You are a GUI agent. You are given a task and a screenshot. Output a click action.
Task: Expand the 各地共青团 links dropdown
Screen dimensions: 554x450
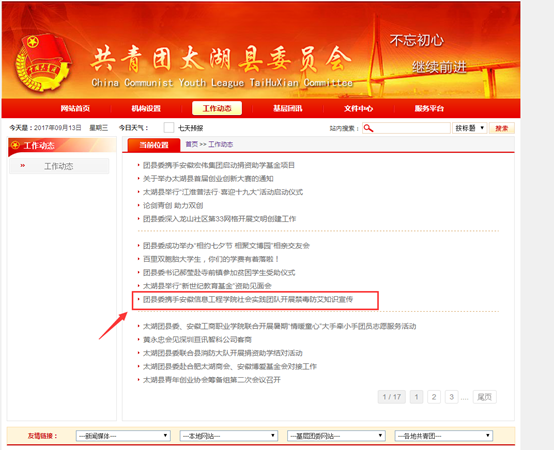[443, 436]
